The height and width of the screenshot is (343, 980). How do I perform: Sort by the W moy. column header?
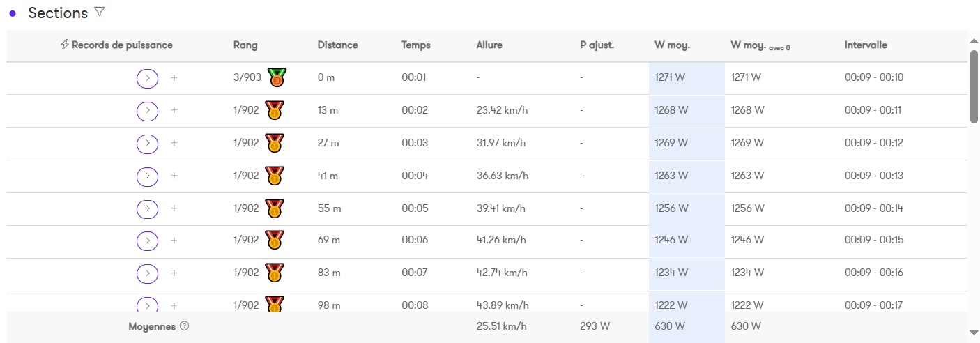[x=672, y=45]
